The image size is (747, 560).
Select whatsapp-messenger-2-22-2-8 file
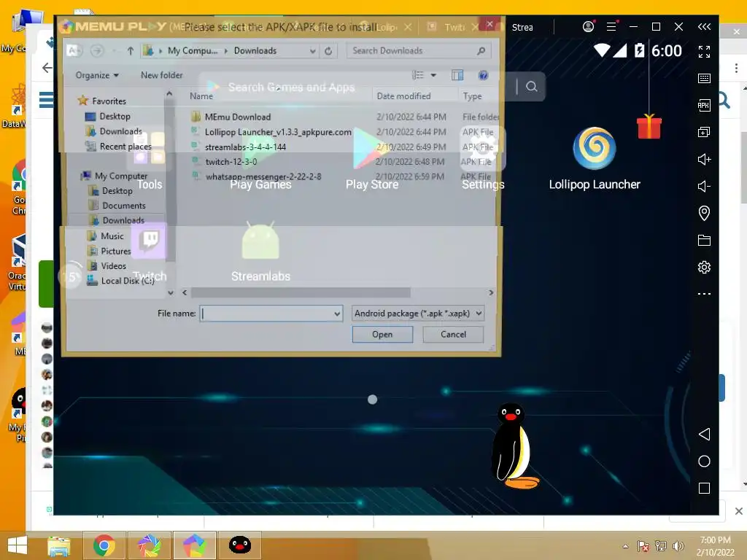click(x=263, y=176)
